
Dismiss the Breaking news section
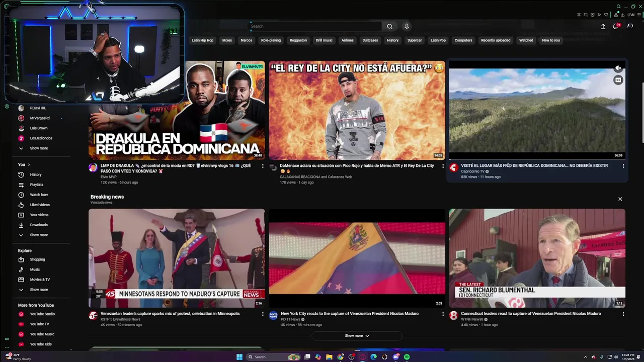pyautogui.click(x=620, y=199)
